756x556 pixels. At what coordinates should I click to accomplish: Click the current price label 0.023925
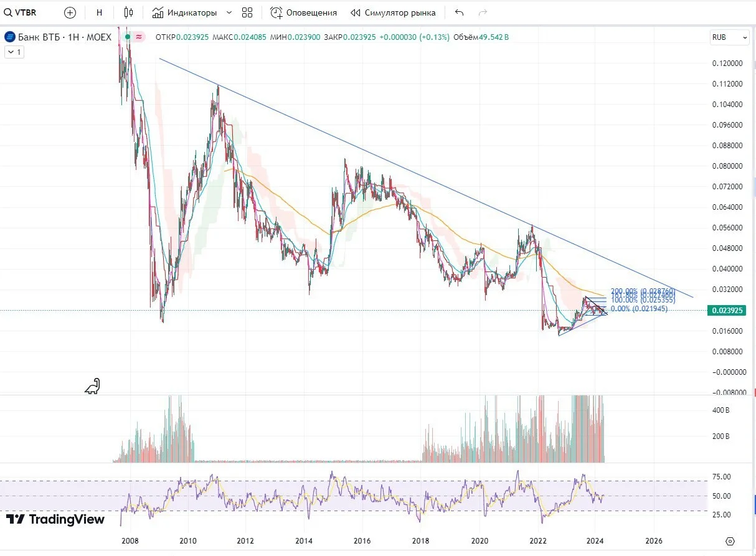point(727,310)
